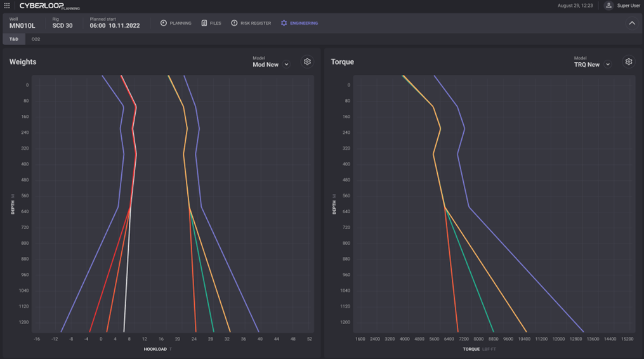Image resolution: width=644 pixels, height=359 pixels.
Task: Open the app launcher grid icon
Action: pyautogui.click(x=7, y=6)
